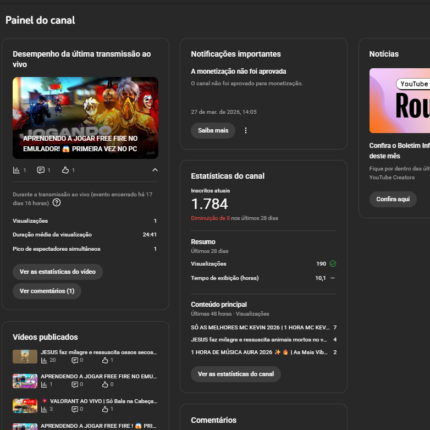Click Duração média da visualização value 24:41
Viewport: 430px width, 430px height.
[x=150, y=235]
